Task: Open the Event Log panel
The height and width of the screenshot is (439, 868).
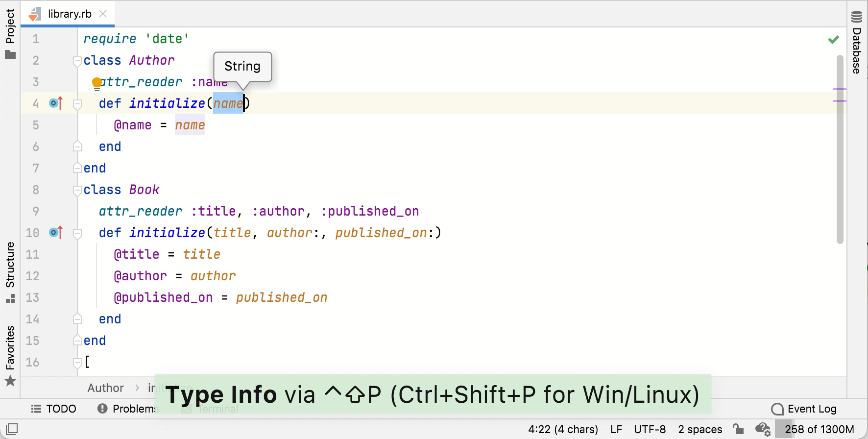Action: (x=803, y=409)
